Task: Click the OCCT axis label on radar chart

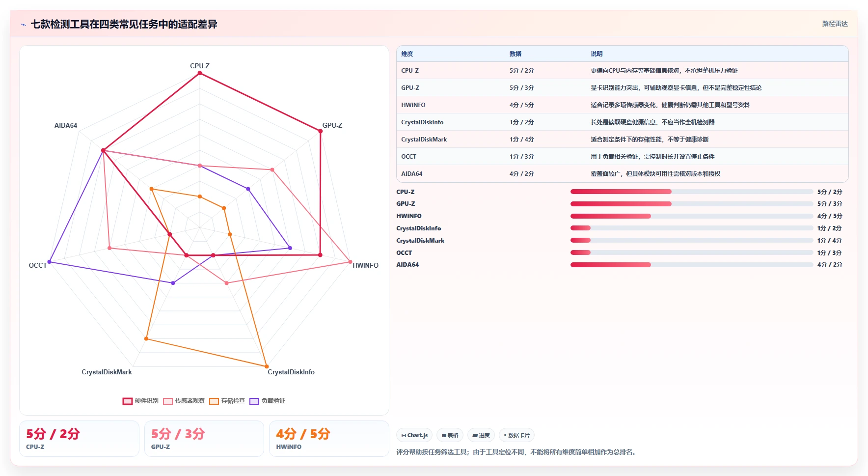Action: click(38, 265)
